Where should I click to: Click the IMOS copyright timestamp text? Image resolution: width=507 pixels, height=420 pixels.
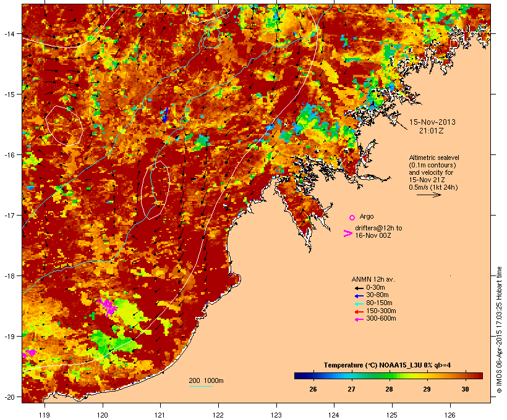tap(499, 330)
